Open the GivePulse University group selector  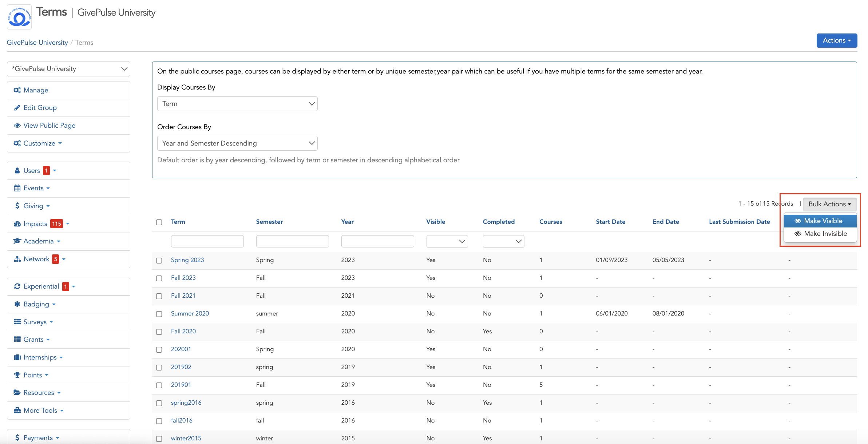68,69
